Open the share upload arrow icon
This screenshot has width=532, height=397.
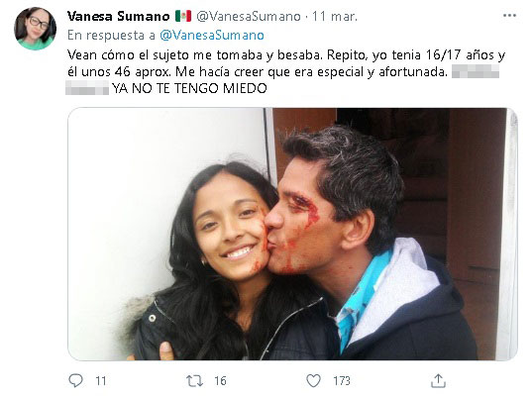pos(438,381)
